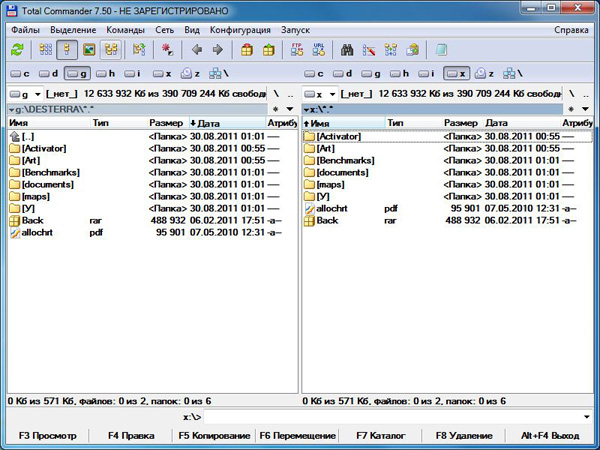Select drive c in left drive bar
This screenshot has height=450, width=600.
(20, 73)
